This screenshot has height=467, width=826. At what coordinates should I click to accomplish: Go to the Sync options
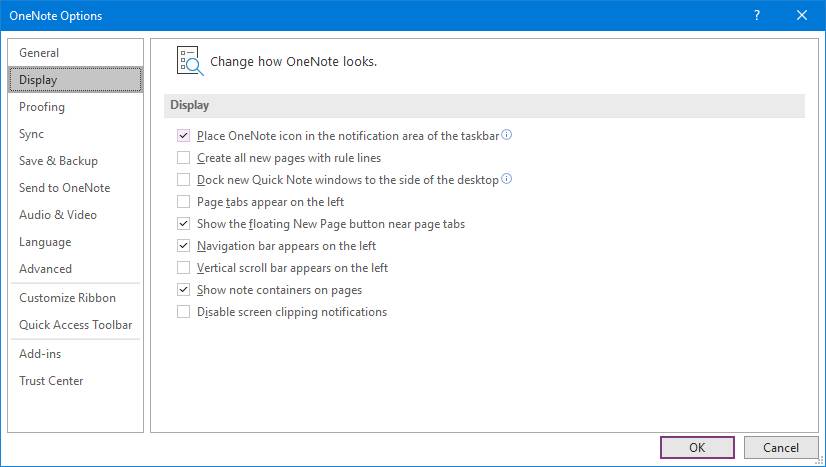[75, 134]
